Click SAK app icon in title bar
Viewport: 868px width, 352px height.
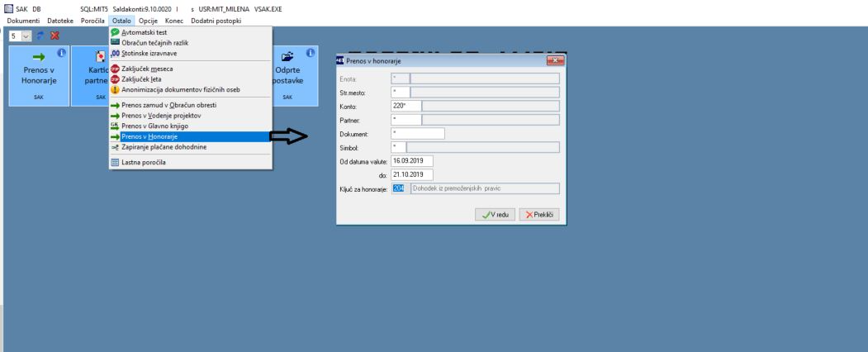pos(7,9)
